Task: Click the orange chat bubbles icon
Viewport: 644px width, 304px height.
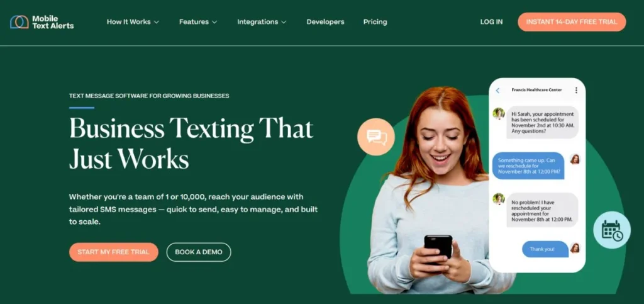Action: tap(376, 137)
